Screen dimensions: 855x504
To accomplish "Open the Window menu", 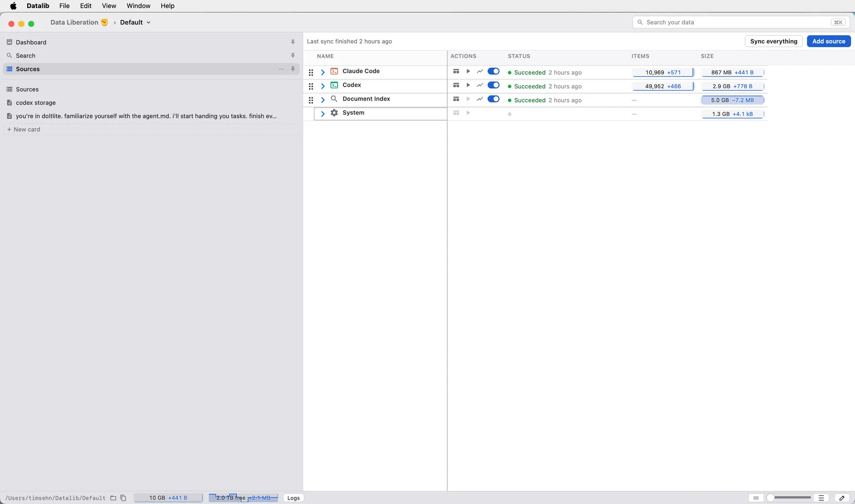I will [x=138, y=6].
